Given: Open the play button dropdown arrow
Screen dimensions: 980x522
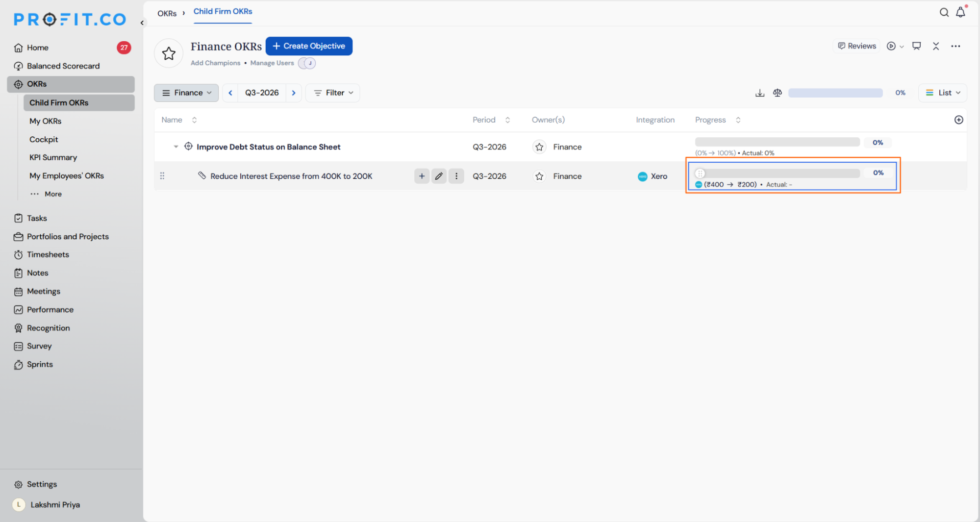Looking at the screenshot, I should point(902,47).
